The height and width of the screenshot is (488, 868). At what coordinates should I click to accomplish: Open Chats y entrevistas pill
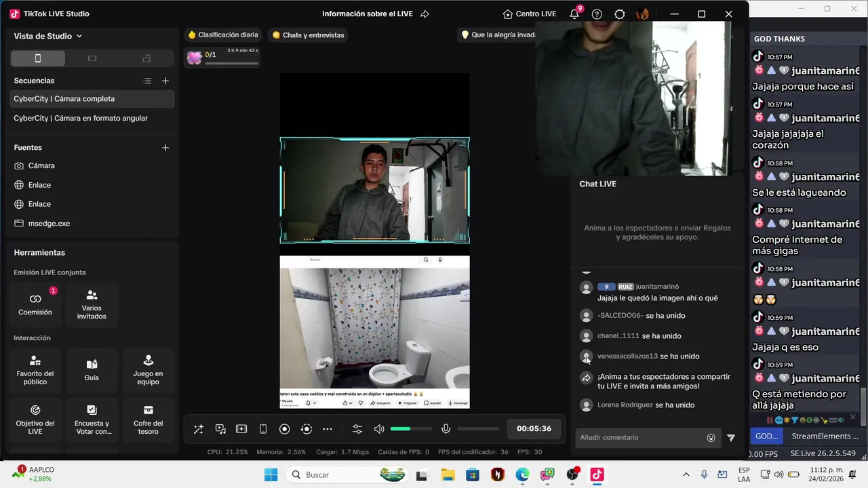308,35
